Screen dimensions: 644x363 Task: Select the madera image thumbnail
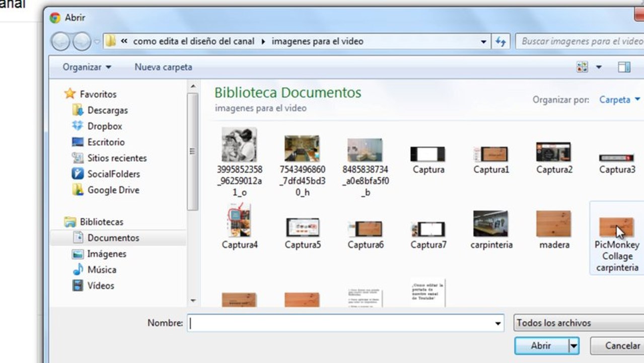(554, 223)
